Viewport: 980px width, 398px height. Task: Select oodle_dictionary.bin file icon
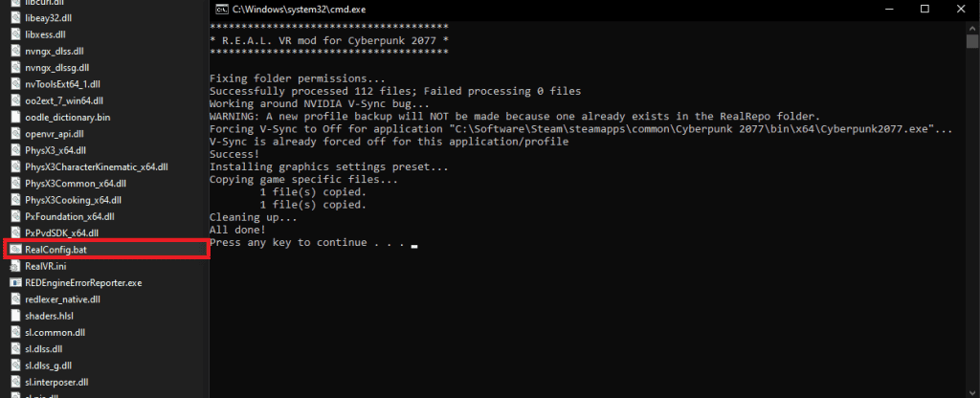click(x=15, y=117)
